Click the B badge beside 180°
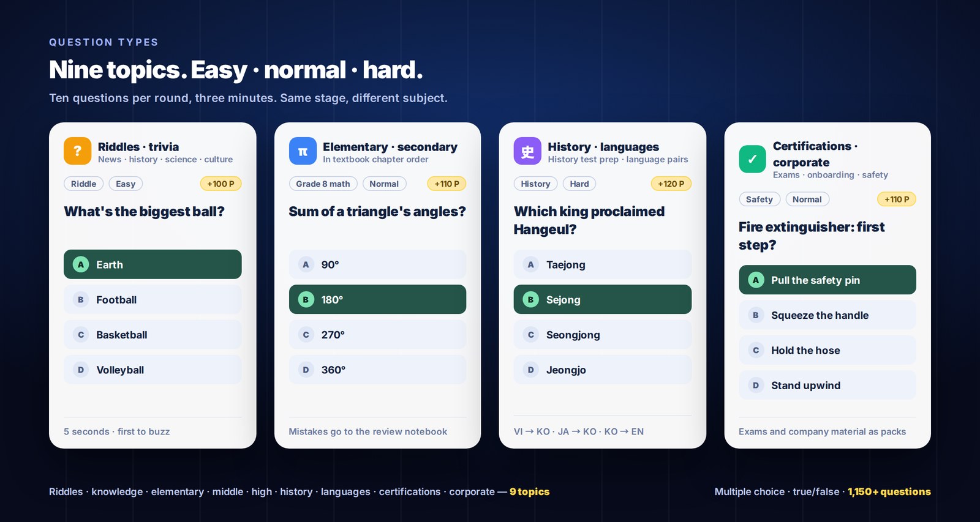 click(306, 299)
